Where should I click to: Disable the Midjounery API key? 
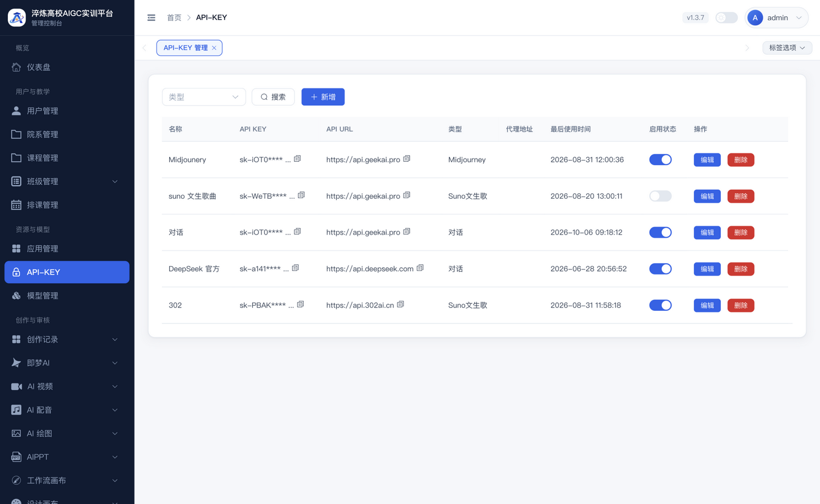click(x=660, y=160)
